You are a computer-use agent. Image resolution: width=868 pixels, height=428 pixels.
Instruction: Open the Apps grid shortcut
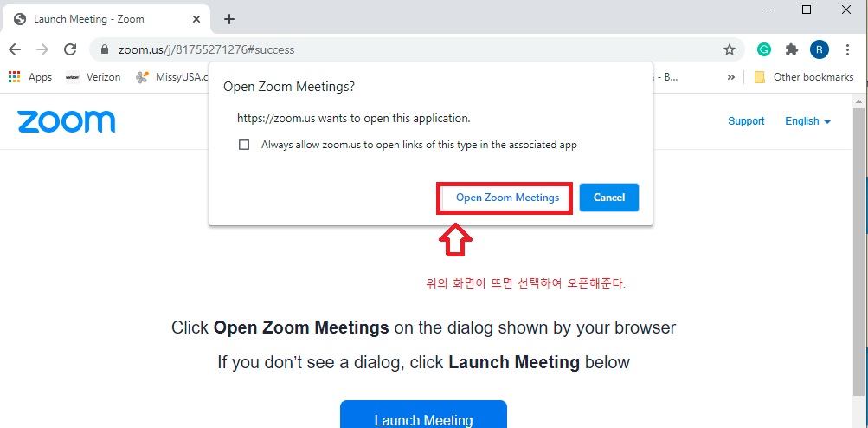click(30, 77)
